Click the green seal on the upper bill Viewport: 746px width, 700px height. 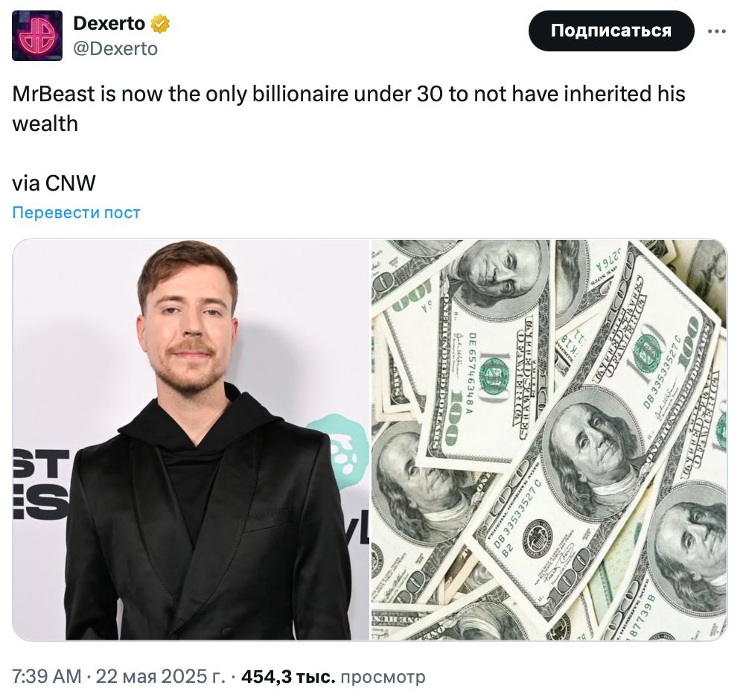point(494,372)
